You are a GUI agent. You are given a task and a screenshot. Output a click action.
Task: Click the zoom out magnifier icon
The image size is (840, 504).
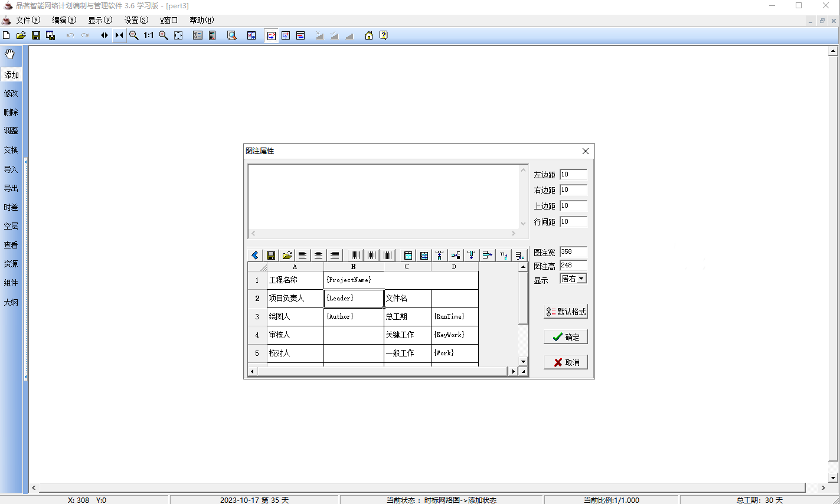[x=134, y=35]
